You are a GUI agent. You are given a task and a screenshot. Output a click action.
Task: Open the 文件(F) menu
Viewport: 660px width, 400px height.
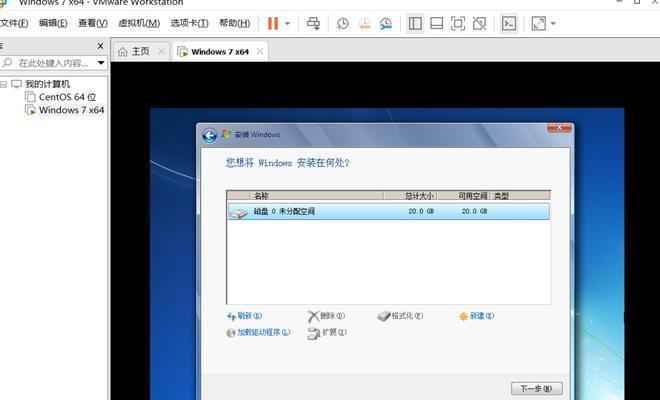point(14,23)
